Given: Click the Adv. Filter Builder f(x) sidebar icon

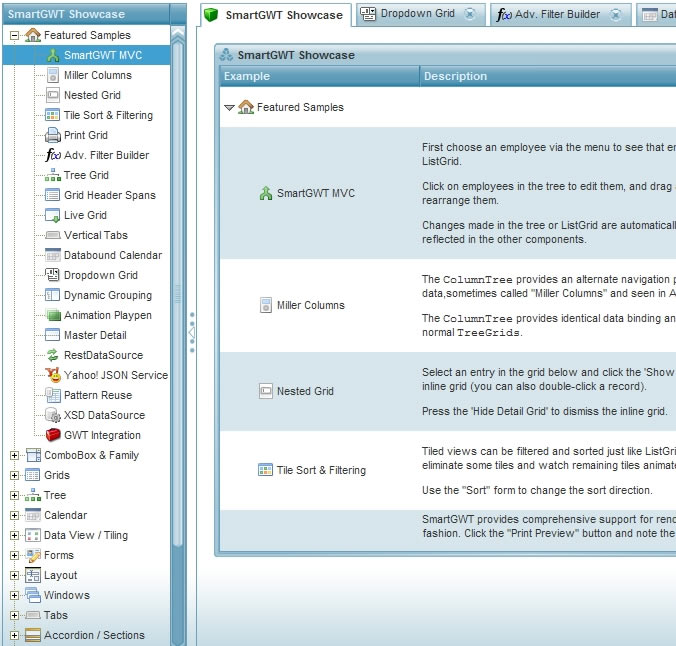Looking at the screenshot, I should 53,155.
